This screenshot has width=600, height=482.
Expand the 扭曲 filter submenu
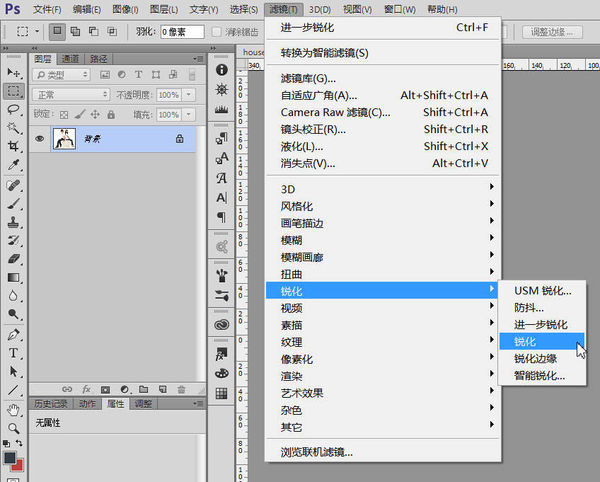pyautogui.click(x=383, y=274)
